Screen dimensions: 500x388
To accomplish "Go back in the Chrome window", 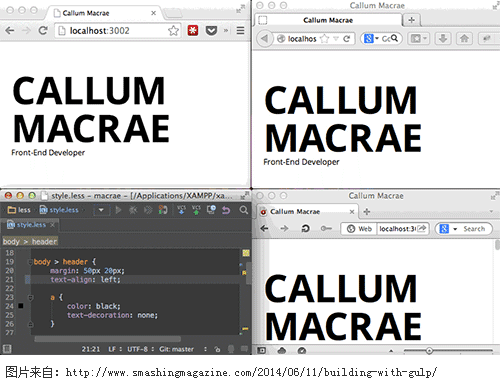I will [x=10, y=31].
